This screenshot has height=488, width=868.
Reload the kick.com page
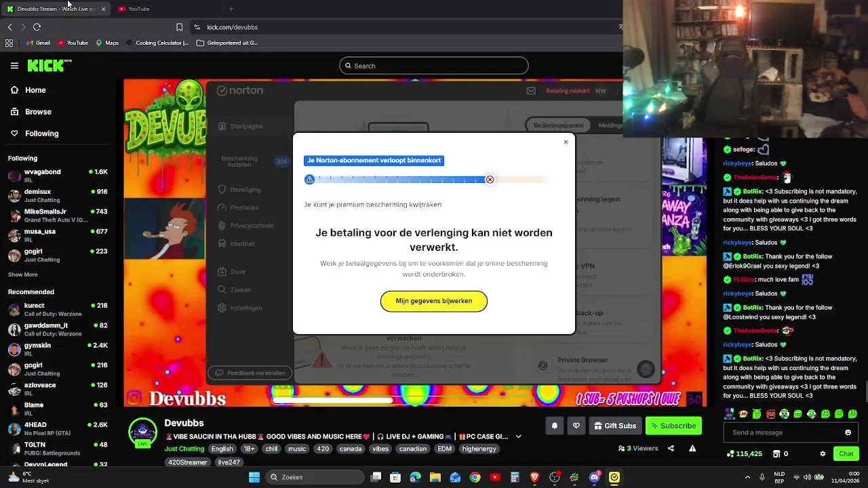(x=37, y=27)
